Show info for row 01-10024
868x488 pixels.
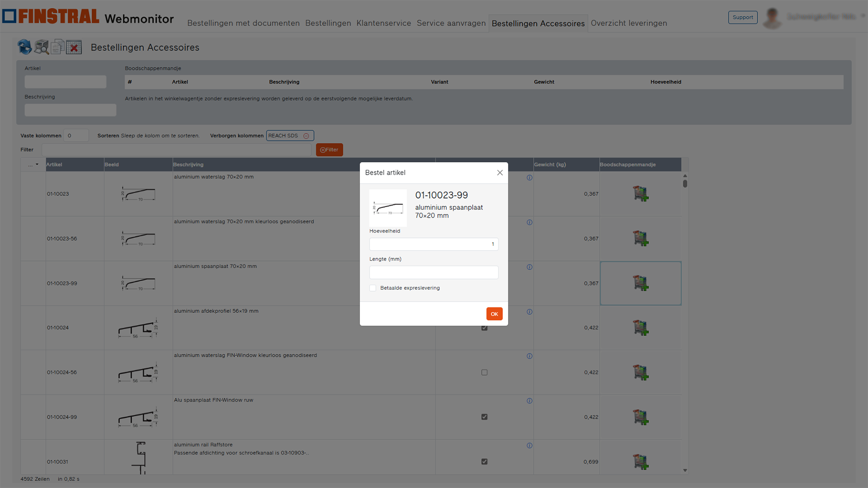click(529, 312)
